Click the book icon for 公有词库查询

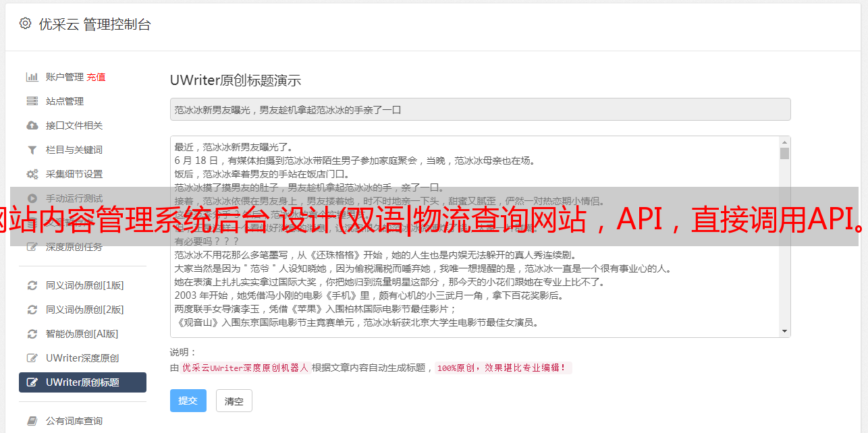[x=32, y=421]
